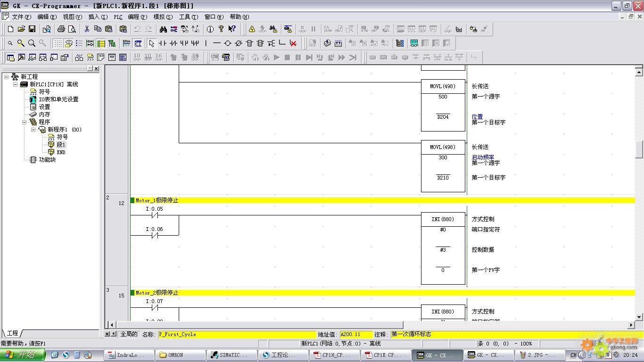644x362 pixels.
Task: Toggle the CI I/O comment view button
Action: click(138, 43)
